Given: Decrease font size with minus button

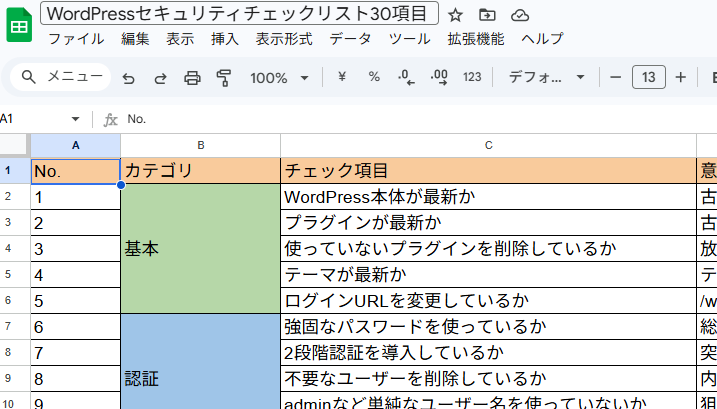Looking at the screenshot, I should (615, 77).
